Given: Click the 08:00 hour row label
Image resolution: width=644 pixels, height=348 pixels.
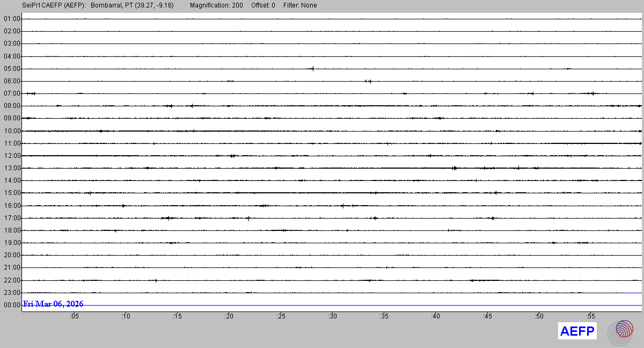Looking at the screenshot, I should 11,106.
